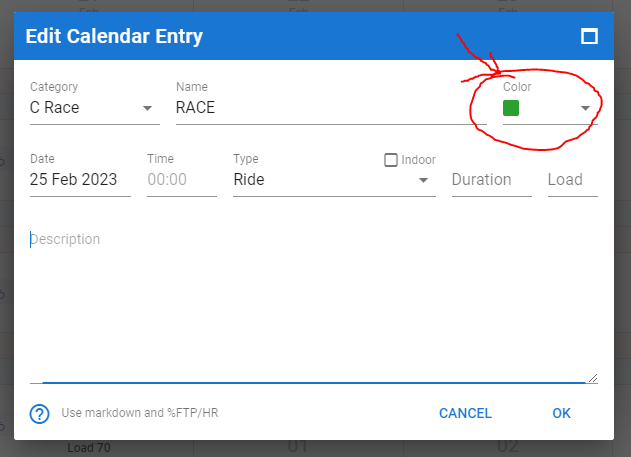Maximize the Edit Calendar Entry dialog
This screenshot has width=631, height=457.
click(589, 37)
